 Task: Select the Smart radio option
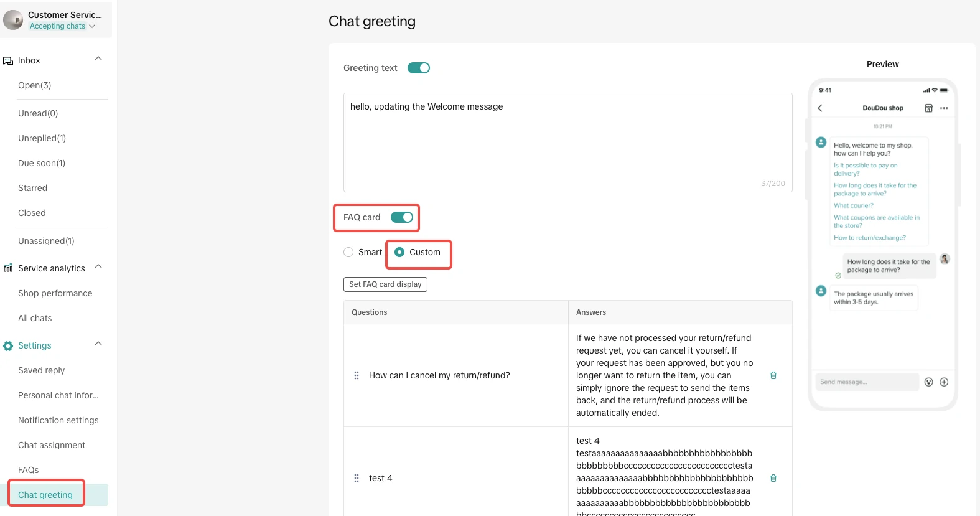coord(348,252)
